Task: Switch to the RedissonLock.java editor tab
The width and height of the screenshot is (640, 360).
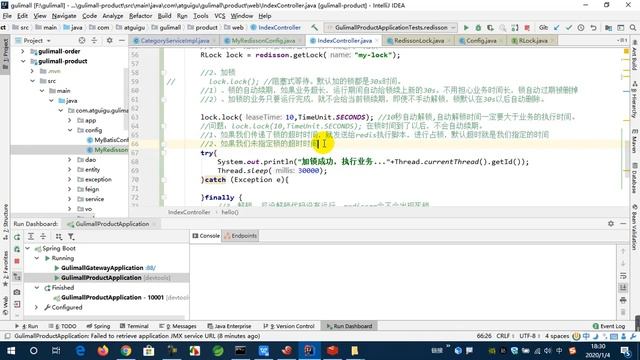Action: [419, 40]
